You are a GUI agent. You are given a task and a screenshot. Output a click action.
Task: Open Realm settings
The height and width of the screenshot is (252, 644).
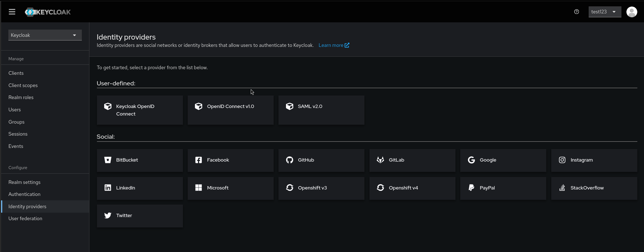coord(24,182)
